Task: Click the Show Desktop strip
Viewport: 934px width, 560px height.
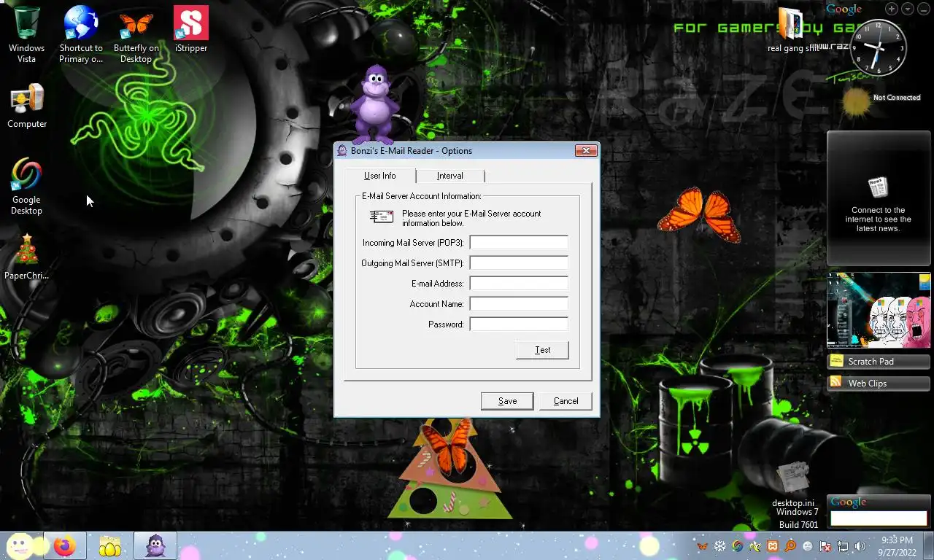Action: click(x=929, y=545)
